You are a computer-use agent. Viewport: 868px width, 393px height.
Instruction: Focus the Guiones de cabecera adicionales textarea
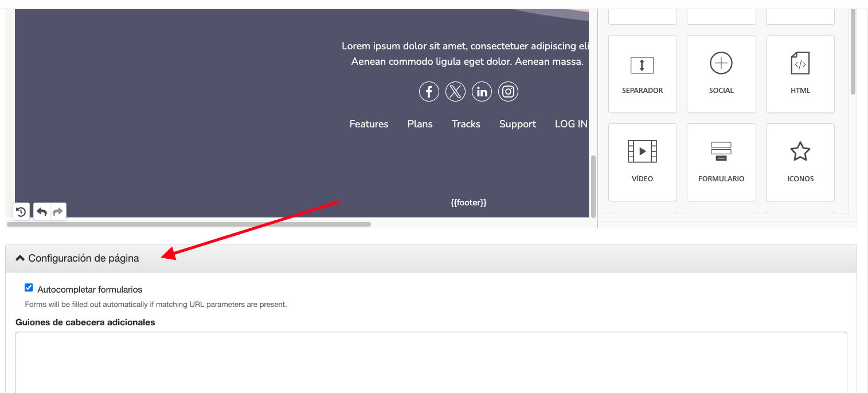[x=431, y=362]
